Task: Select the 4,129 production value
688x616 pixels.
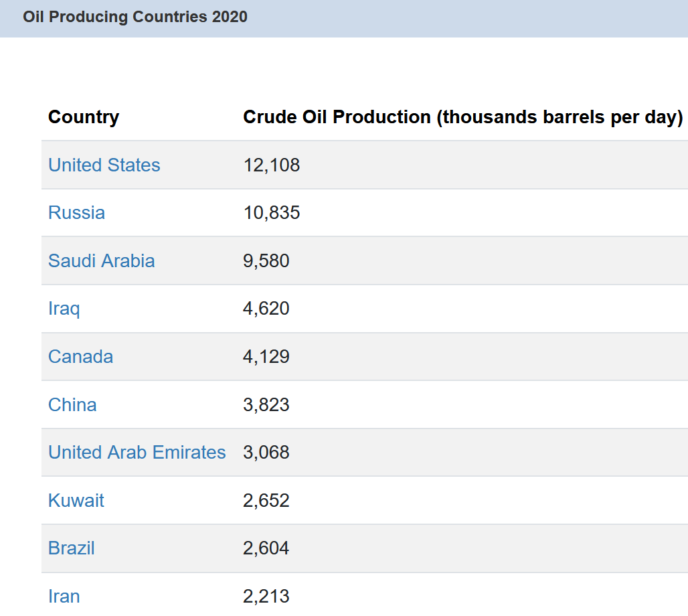Action: [x=266, y=356]
